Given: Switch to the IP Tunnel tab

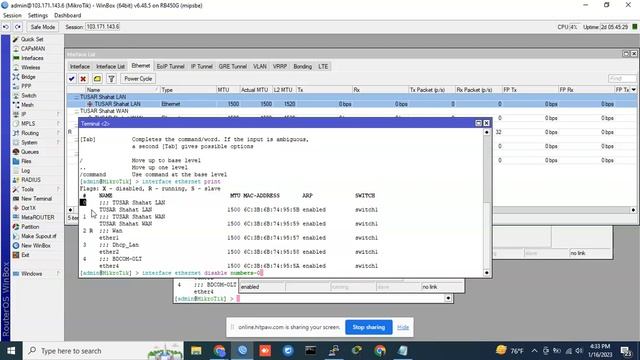Looking at the screenshot, I should [202, 67].
